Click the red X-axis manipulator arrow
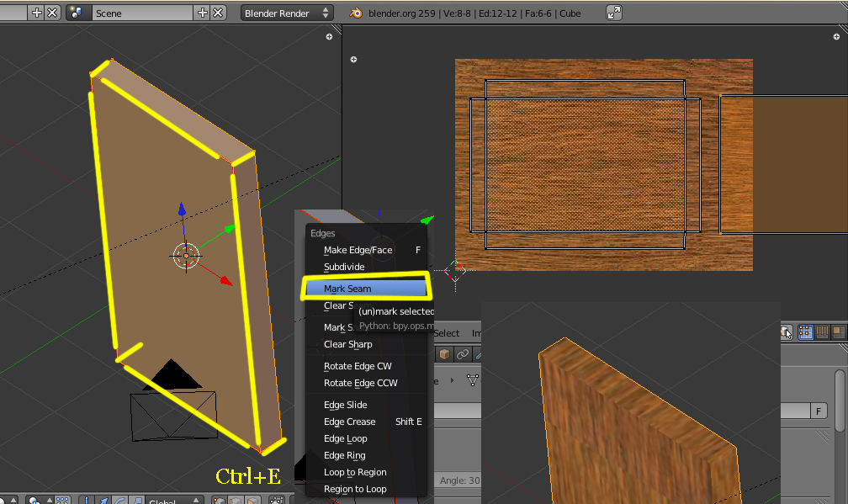The image size is (848, 504). point(226,280)
